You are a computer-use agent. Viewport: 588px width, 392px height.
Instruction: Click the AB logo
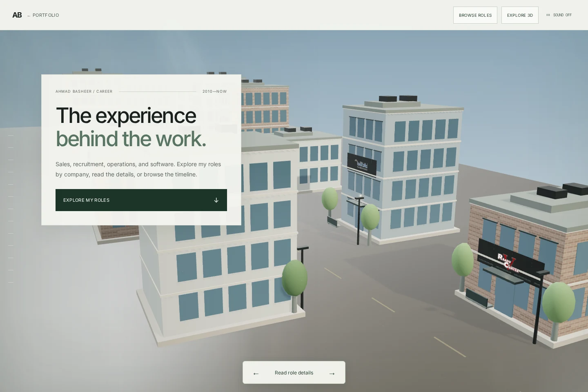coord(17,15)
